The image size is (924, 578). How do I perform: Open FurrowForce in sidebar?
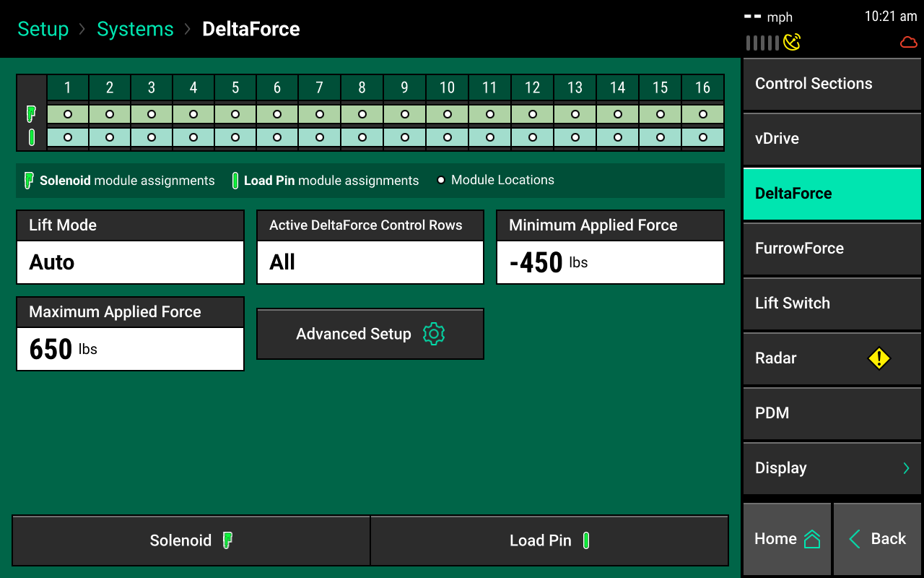tap(832, 249)
